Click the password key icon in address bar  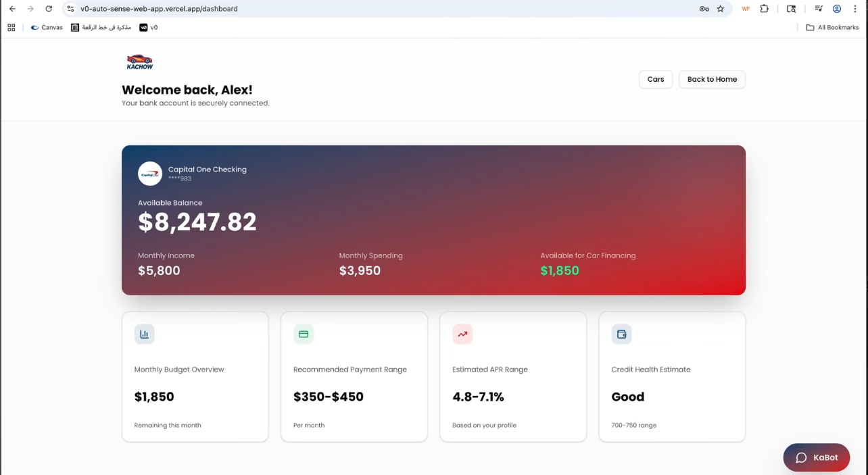click(x=704, y=9)
